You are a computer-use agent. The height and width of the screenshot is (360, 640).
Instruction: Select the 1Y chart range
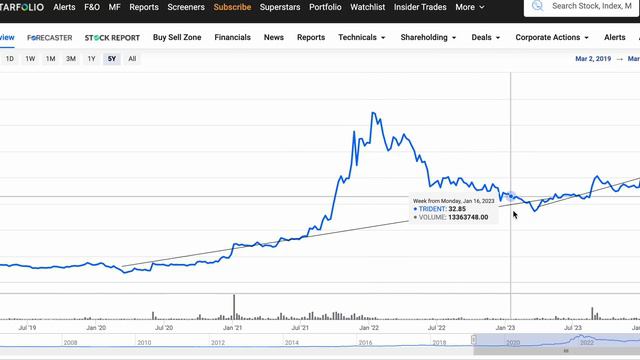(x=91, y=59)
